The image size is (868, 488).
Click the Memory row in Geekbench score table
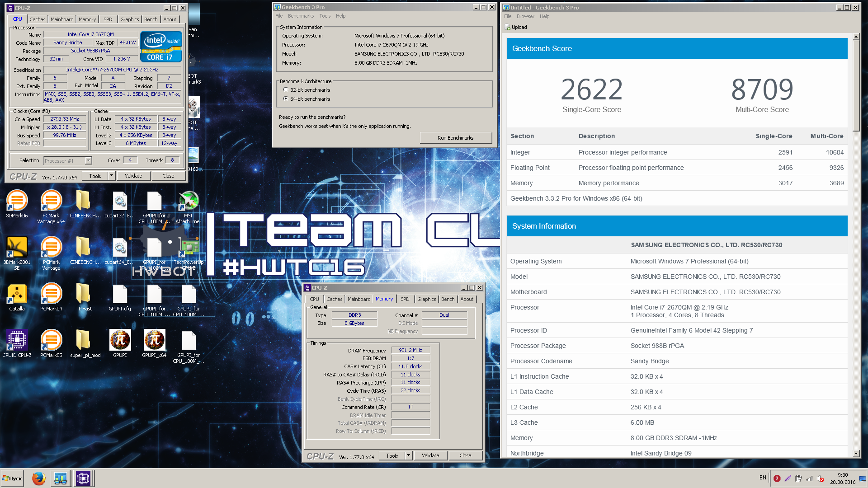click(x=677, y=183)
